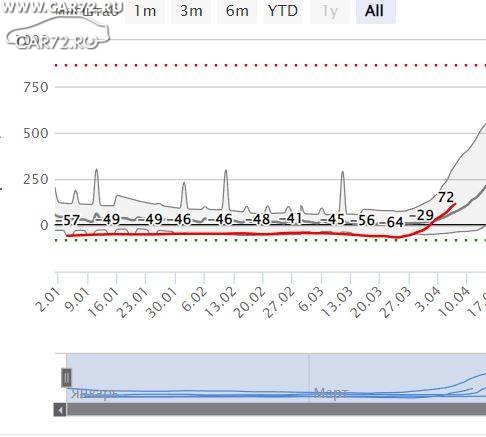The image size is (486, 437).
Task: Choose the 6m range selector
Action: pos(237,11)
